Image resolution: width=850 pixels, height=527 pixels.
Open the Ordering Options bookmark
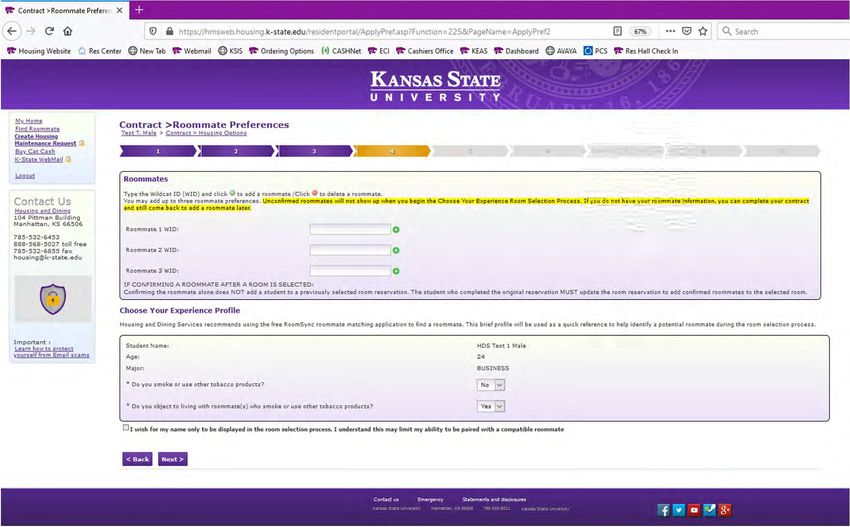281,51
